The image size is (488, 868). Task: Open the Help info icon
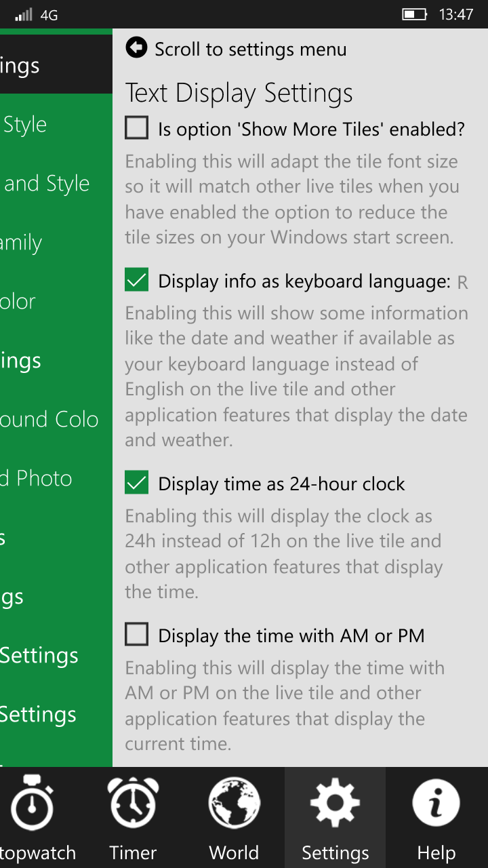pos(436,803)
